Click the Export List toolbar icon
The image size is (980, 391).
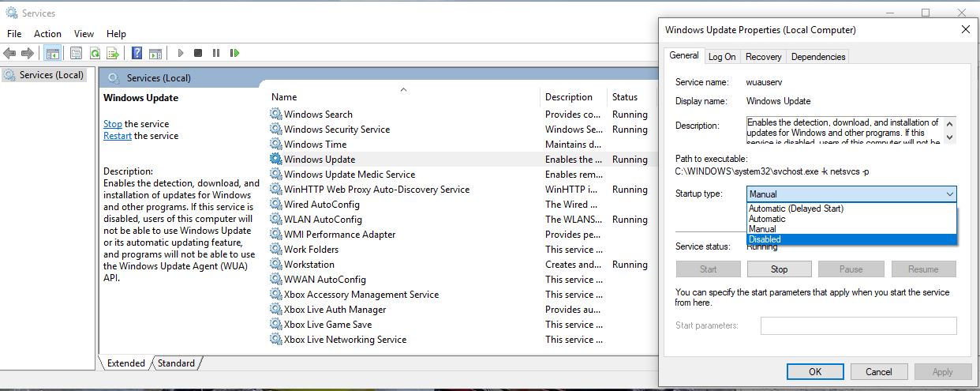pos(113,53)
